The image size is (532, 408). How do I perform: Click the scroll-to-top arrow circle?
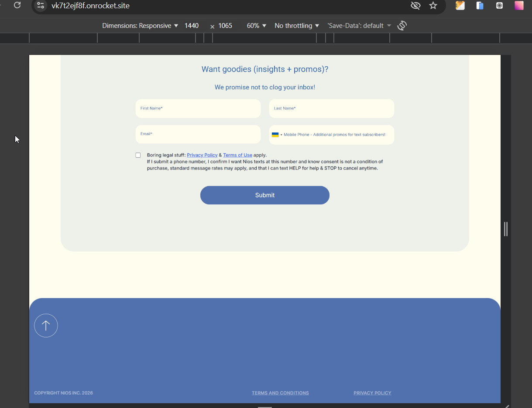tap(46, 326)
